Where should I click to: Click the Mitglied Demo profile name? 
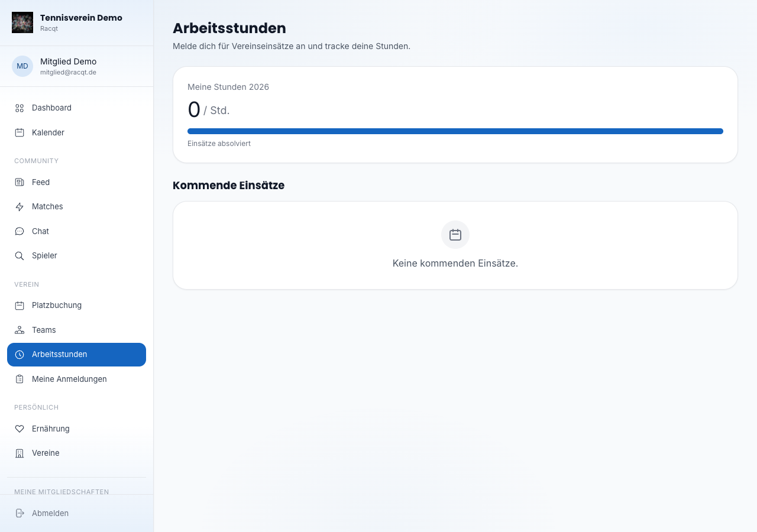[x=68, y=61]
